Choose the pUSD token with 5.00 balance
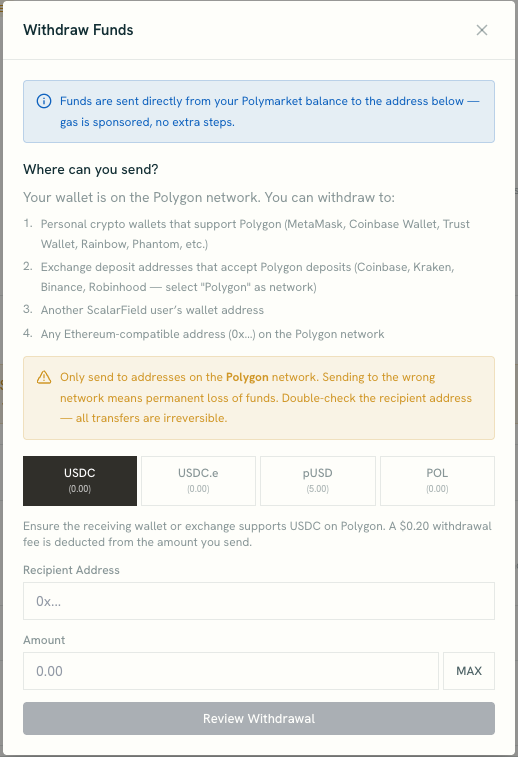The image size is (518, 757). point(318,481)
